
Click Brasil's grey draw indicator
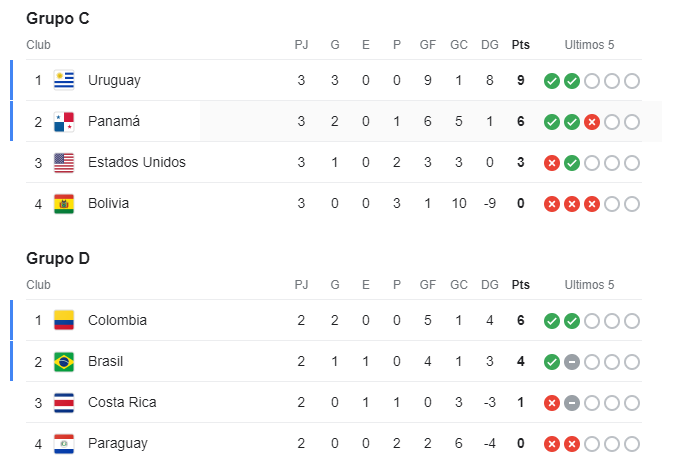tap(571, 362)
